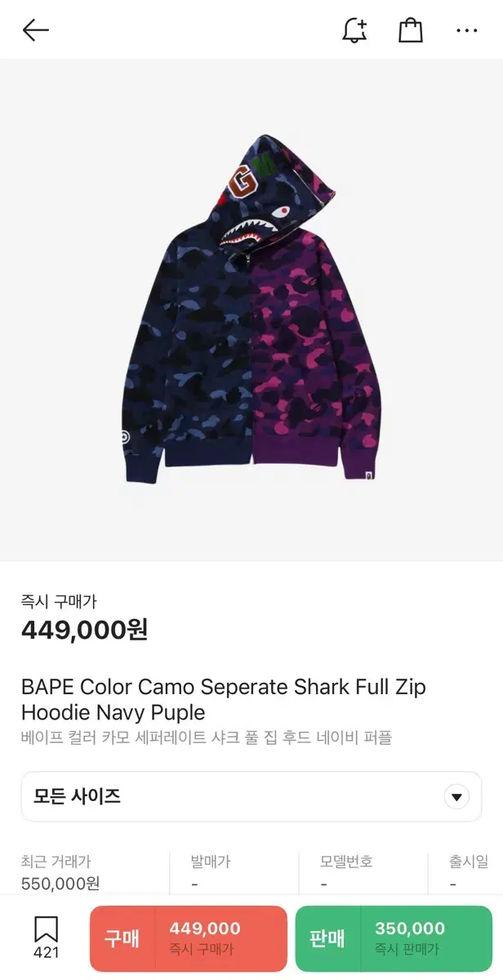Click the circular arrow in size selector
Image resolution: width=503 pixels, height=980 pixels.
point(456,797)
